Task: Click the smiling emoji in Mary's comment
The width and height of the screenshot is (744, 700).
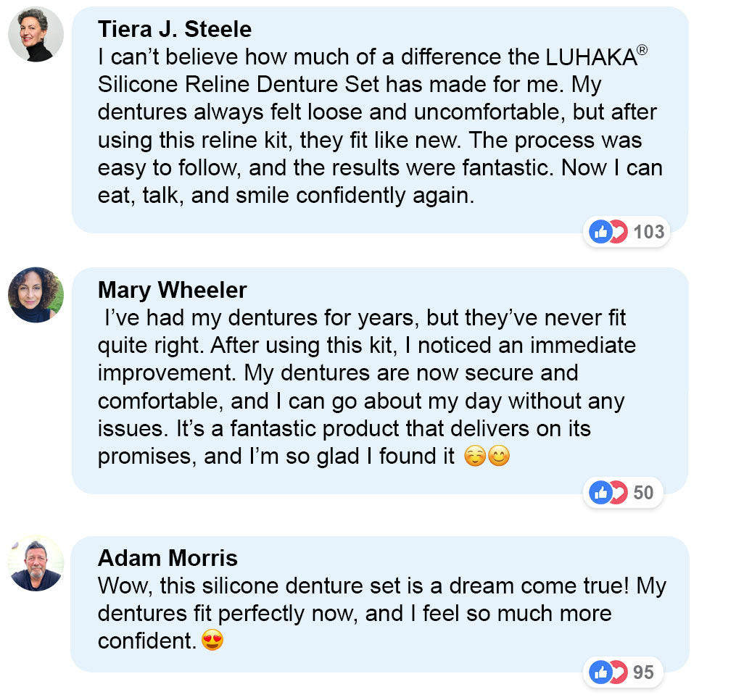Action: (499, 457)
